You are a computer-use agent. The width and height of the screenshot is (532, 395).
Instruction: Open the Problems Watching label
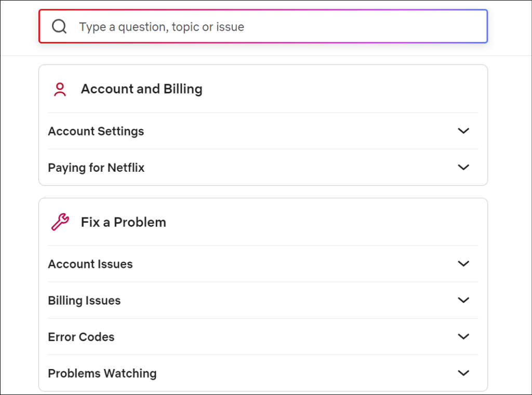pos(102,374)
